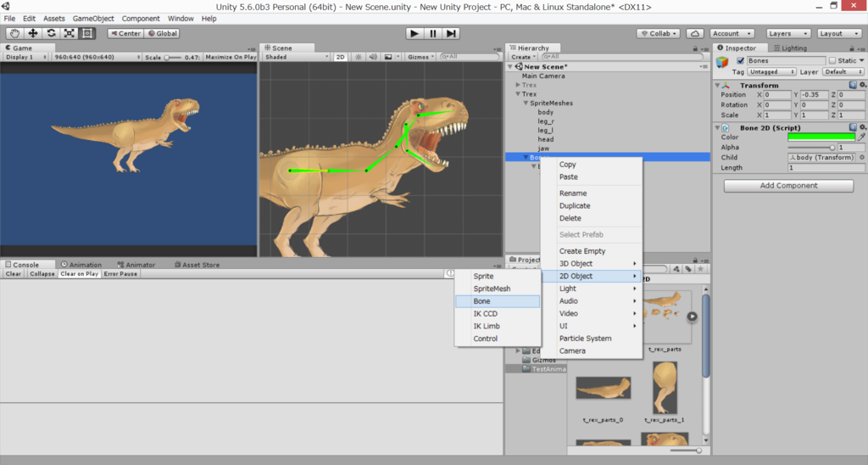Choose SpriteMesh from submenu
The image size is (868, 465).
pos(497,289)
